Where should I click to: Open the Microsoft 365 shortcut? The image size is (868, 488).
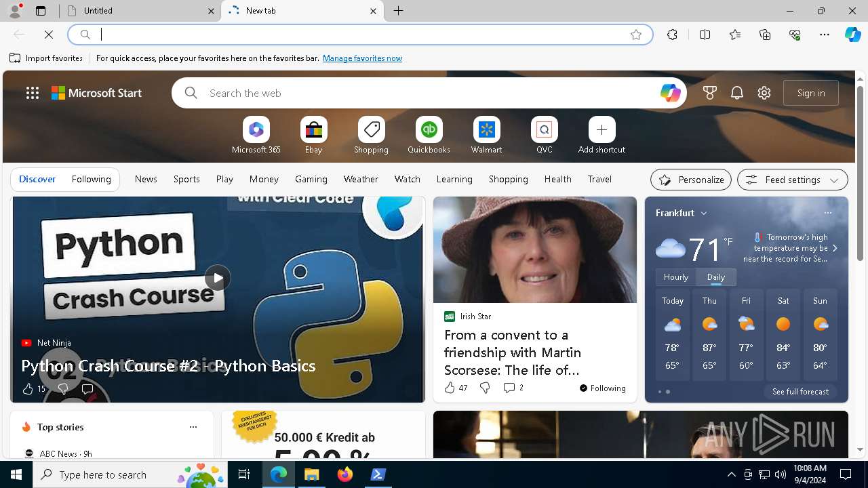click(x=256, y=136)
